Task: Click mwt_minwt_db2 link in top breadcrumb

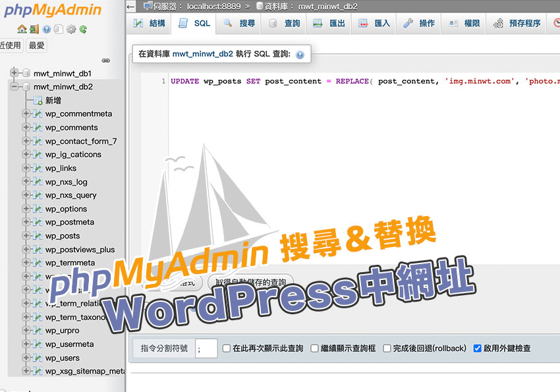Action: 327,7
